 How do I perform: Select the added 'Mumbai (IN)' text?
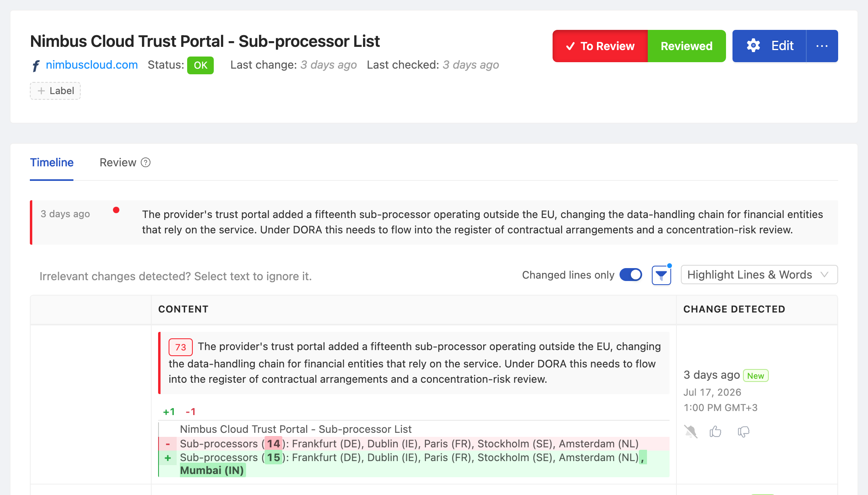(x=212, y=470)
